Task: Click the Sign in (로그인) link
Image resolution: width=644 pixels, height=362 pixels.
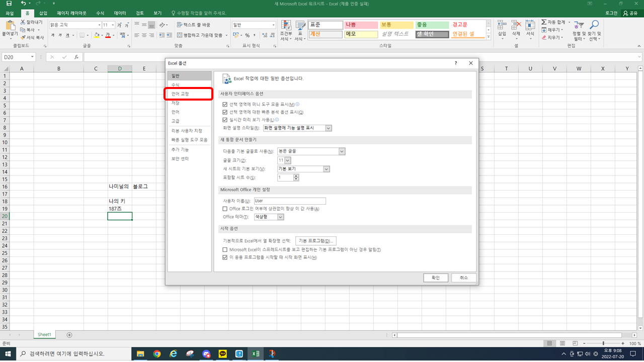Action: (611, 13)
